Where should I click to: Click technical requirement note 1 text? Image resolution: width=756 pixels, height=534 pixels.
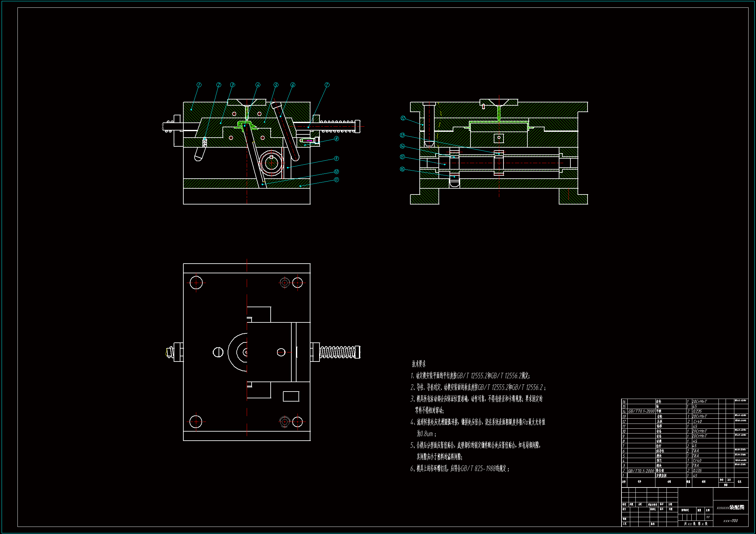tap(470, 376)
